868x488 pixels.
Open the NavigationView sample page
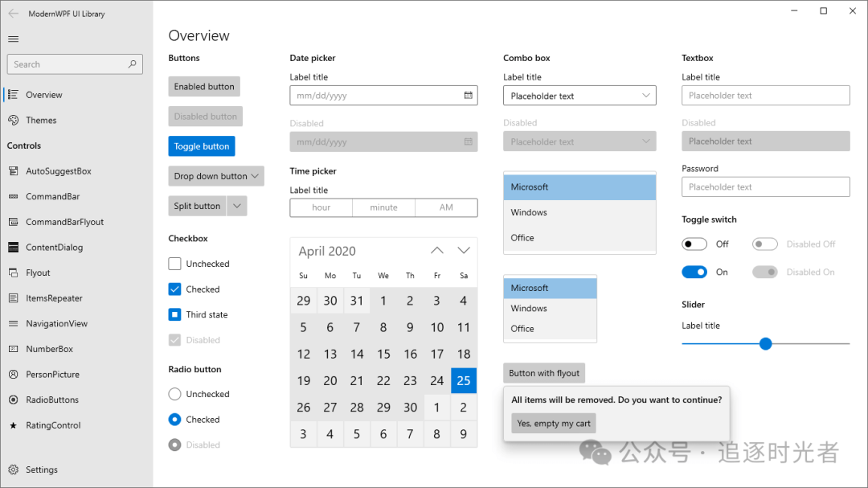tap(14, 323)
